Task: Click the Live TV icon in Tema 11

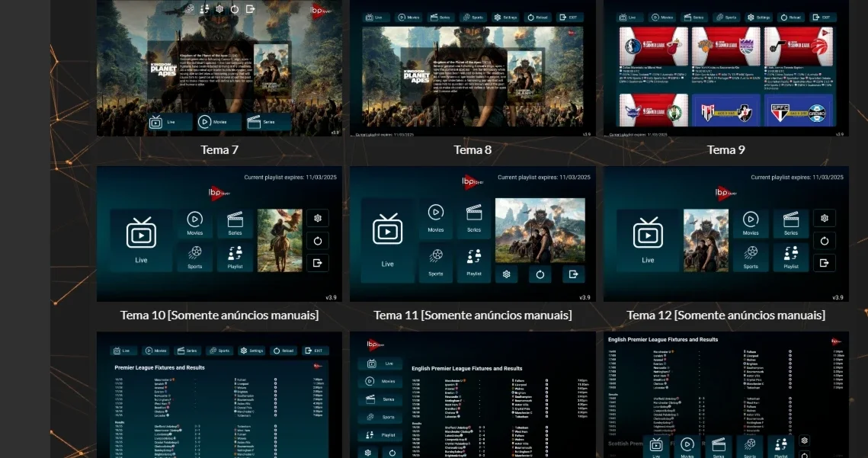Action: click(387, 229)
